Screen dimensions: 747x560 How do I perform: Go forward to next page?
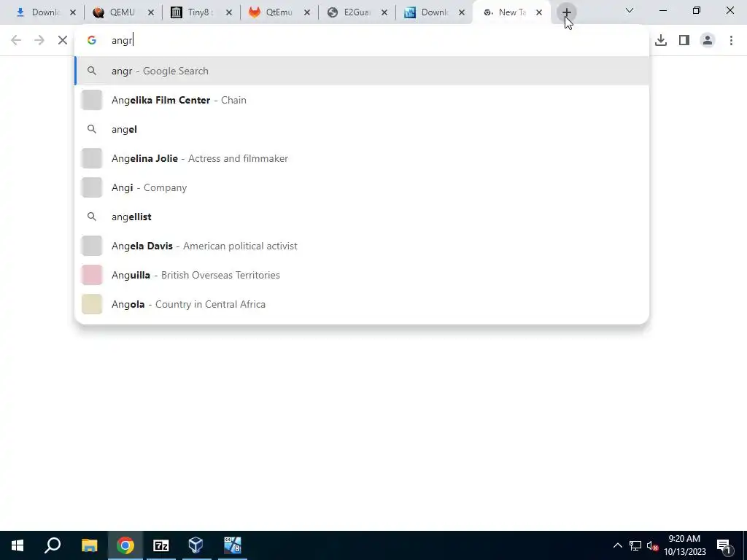coord(39,40)
